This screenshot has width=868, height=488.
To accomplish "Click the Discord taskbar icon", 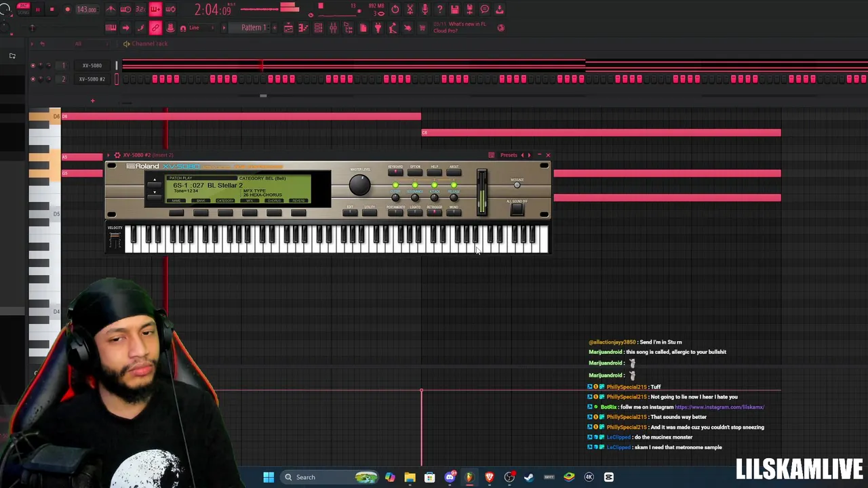I will pyautogui.click(x=450, y=477).
